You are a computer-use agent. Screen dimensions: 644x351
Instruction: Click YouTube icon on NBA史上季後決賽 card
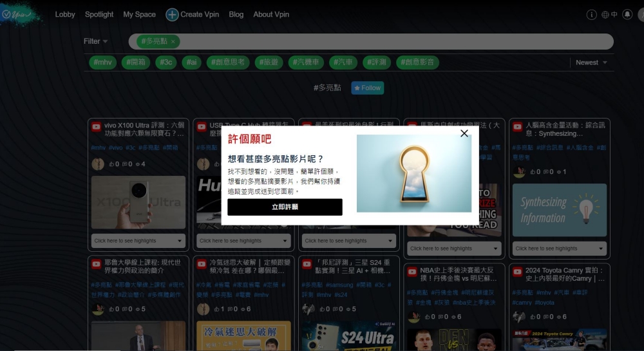click(412, 272)
